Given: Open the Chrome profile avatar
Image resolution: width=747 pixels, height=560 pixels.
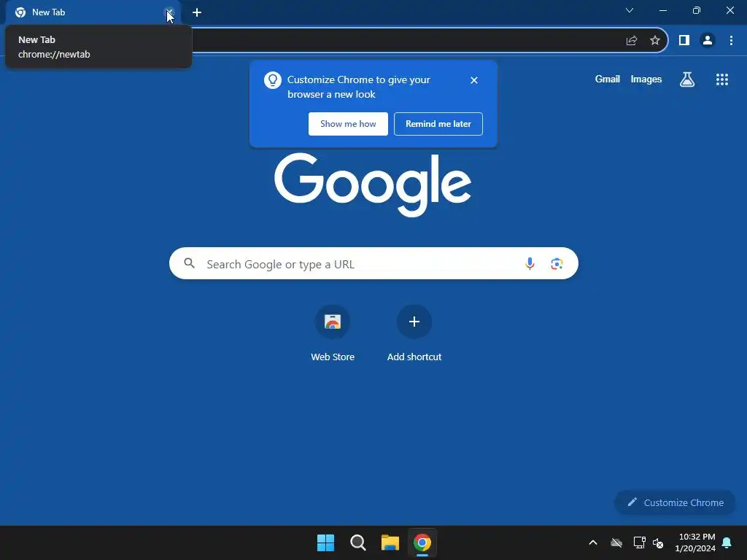Looking at the screenshot, I should point(708,41).
